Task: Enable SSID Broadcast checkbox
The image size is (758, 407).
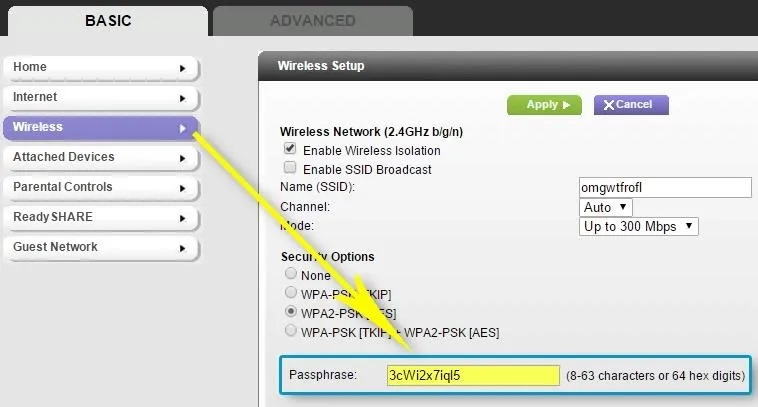Action: [291, 168]
